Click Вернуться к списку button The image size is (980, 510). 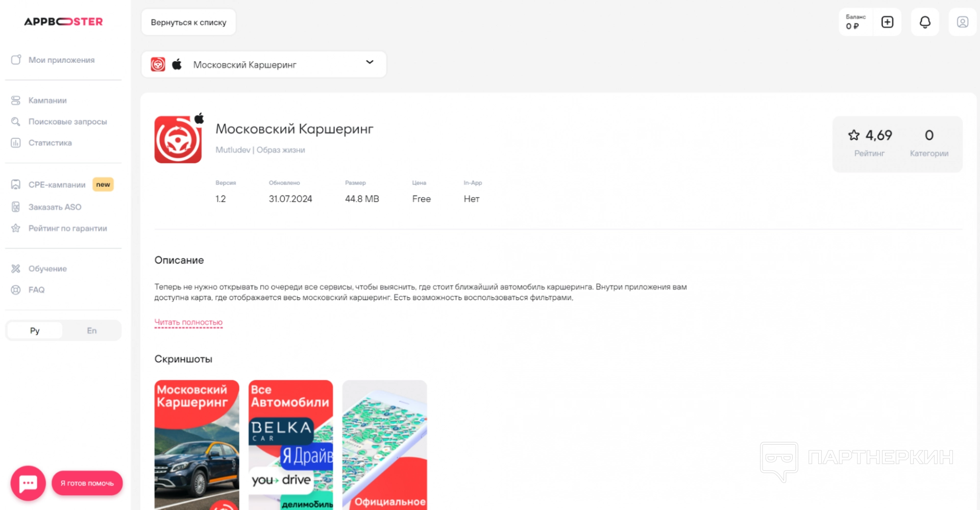[x=188, y=22]
